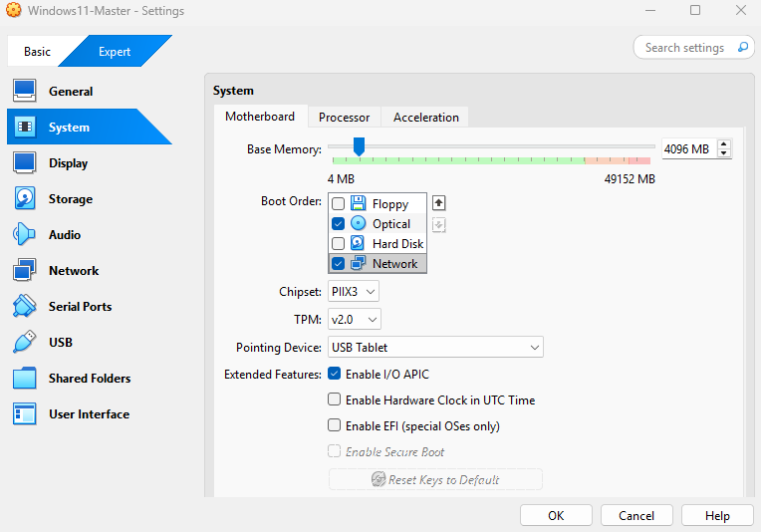
Task: Click Cancel to discard changes
Action: pyautogui.click(x=636, y=515)
